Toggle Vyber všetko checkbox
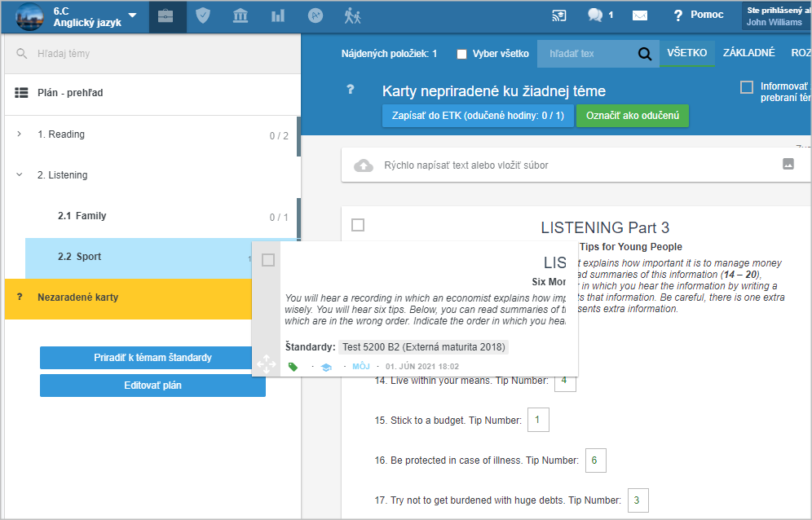 click(462, 54)
